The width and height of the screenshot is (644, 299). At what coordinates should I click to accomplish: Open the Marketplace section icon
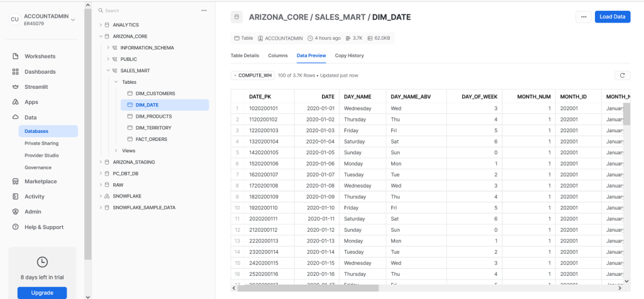[16, 181]
